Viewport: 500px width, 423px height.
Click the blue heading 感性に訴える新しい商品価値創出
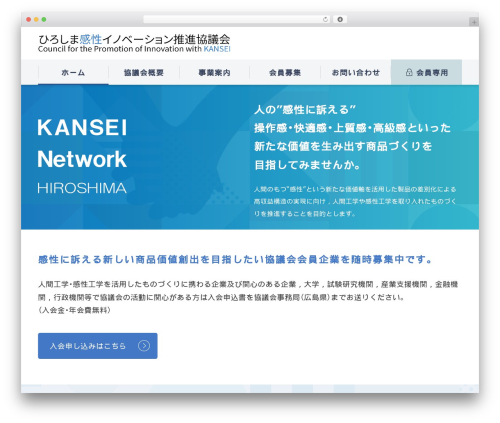pos(235,259)
